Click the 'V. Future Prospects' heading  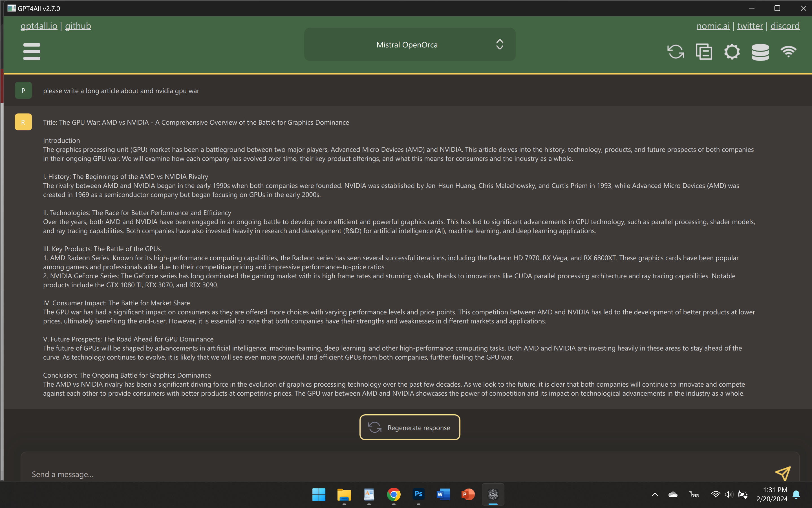click(128, 339)
